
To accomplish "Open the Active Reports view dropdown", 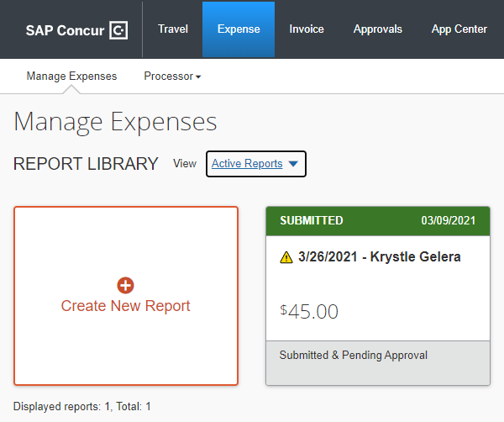I will (247, 164).
